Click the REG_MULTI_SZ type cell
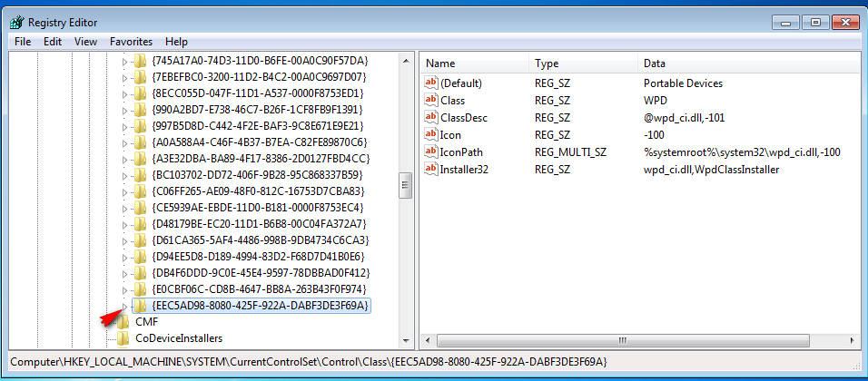Screen dimensions: 868x381 click(570, 152)
